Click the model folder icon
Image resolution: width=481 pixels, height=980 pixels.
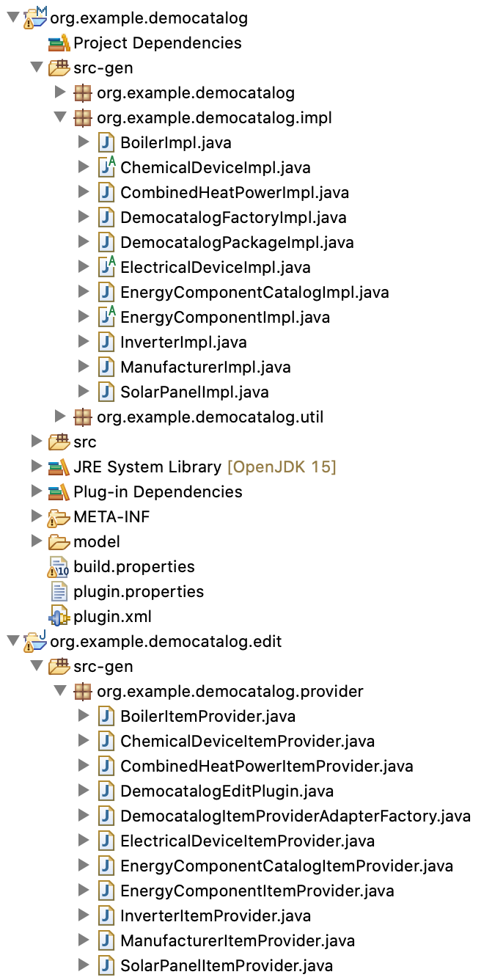(59, 541)
